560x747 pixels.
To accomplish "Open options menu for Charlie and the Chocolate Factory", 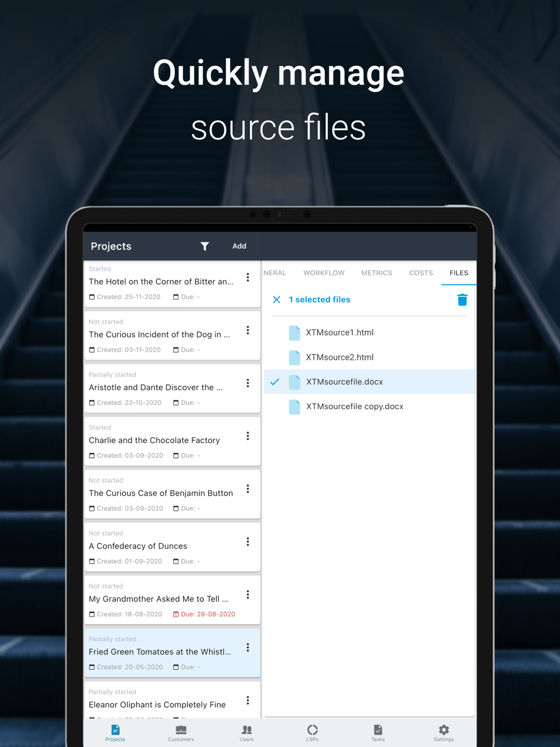I will point(248,436).
